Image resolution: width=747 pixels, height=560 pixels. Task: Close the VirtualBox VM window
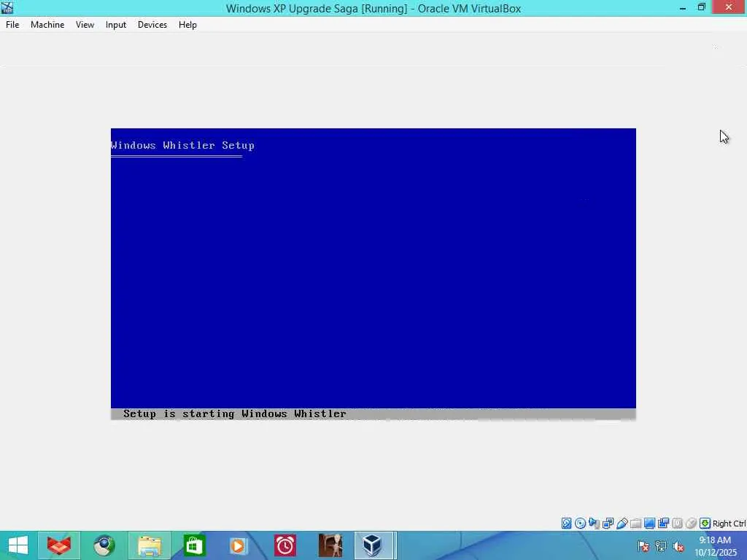click(x=729, y=7)
